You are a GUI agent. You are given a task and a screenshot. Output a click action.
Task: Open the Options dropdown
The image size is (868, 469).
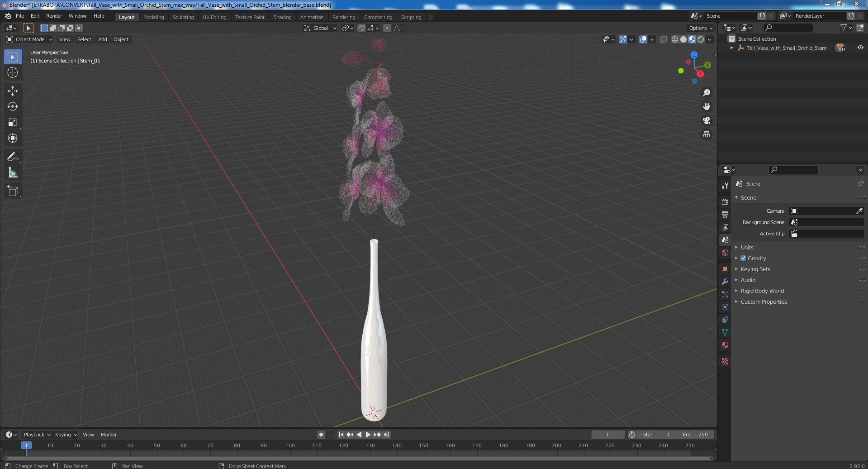pyautogui.click(x=701, y=28)
